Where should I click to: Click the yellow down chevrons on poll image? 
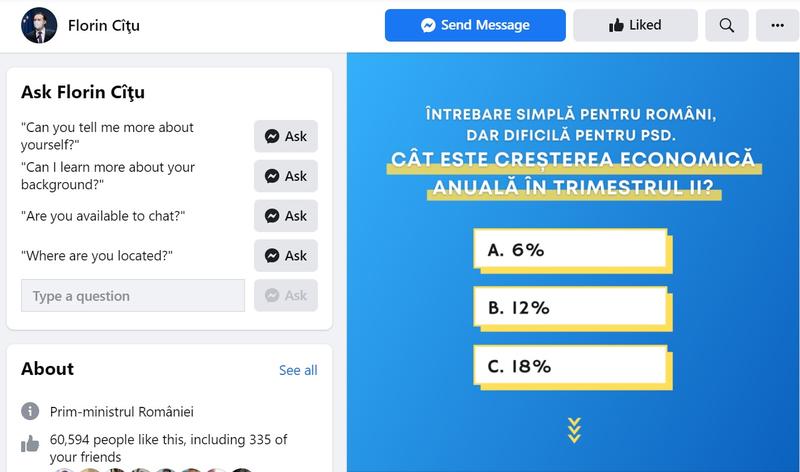[x=574, y=429]
